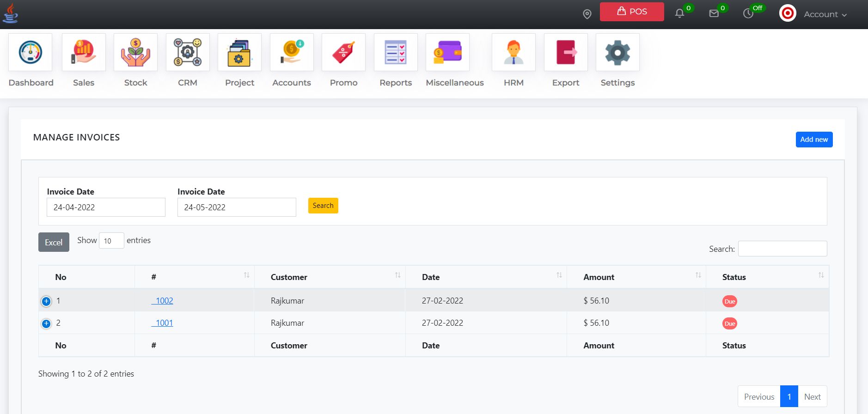Click the Java logo in header
The height and width of the screenshot is (414, 868).
10,13
